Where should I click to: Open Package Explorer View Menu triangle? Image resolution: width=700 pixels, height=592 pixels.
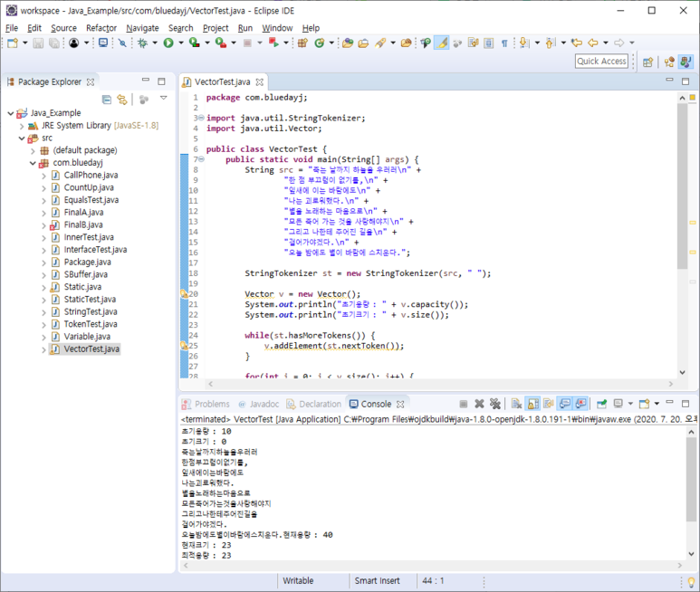[164, 99]
